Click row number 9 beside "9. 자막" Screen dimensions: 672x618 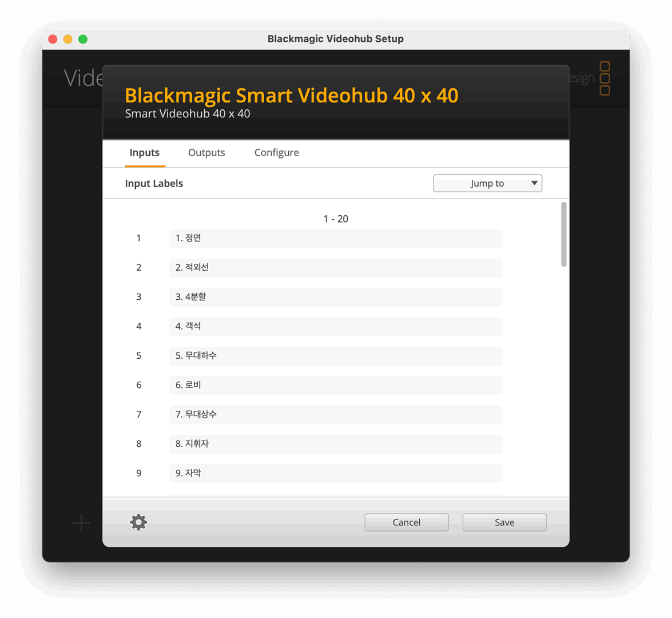click(138, 473)
